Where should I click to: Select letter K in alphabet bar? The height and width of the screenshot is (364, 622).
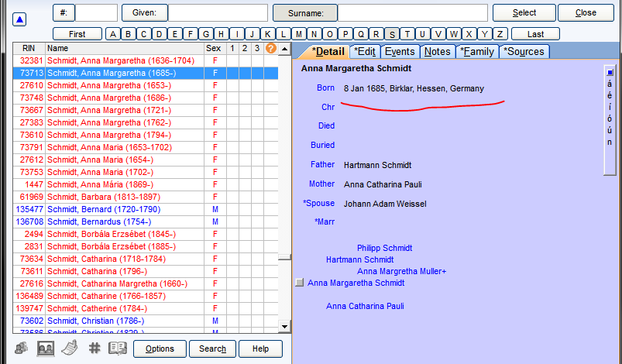(x=268, y=34)
